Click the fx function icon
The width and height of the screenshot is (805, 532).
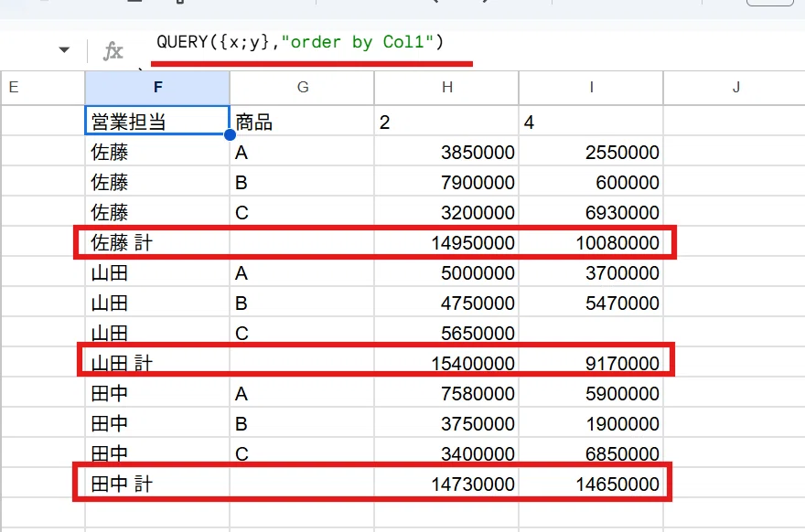pyautogui.click(x=113, y=51)
